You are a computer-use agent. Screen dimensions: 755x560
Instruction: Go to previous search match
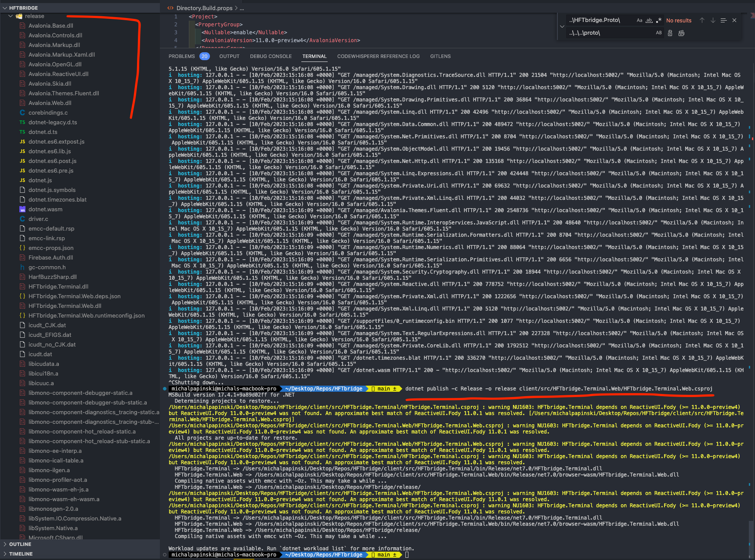702,20
